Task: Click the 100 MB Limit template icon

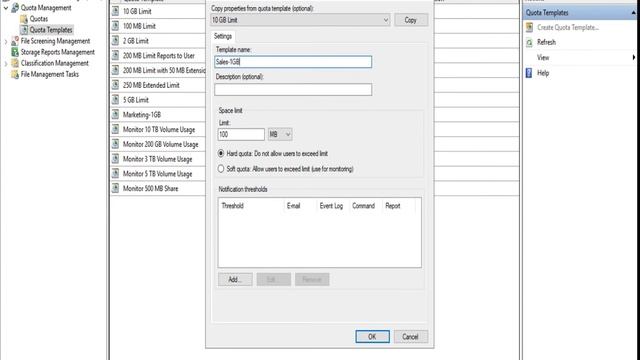Action: pyautogui.click(x=116, y=26)
